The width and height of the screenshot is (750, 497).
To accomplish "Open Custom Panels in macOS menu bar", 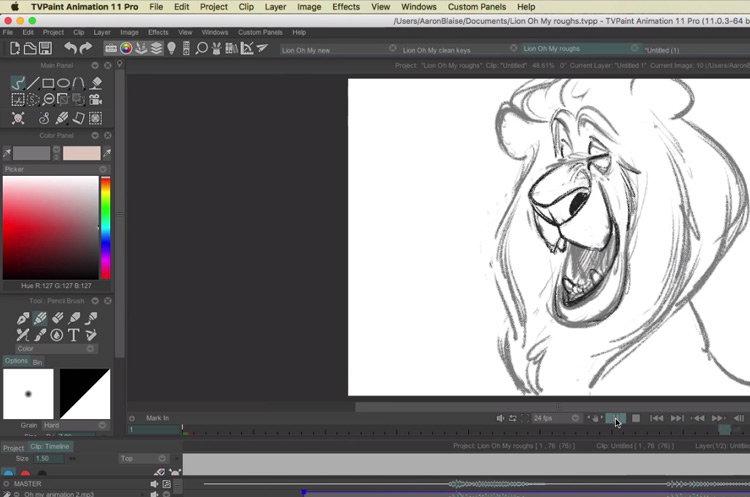I will 477,7.
